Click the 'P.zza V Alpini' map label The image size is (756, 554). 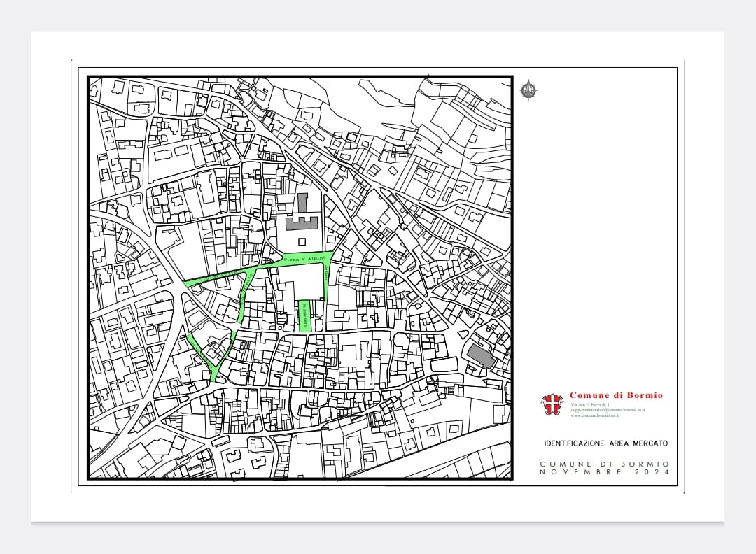(305, 260)
